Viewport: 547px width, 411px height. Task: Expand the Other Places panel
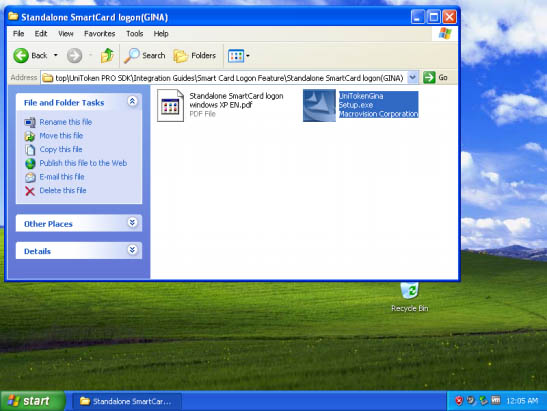point(132,223)
